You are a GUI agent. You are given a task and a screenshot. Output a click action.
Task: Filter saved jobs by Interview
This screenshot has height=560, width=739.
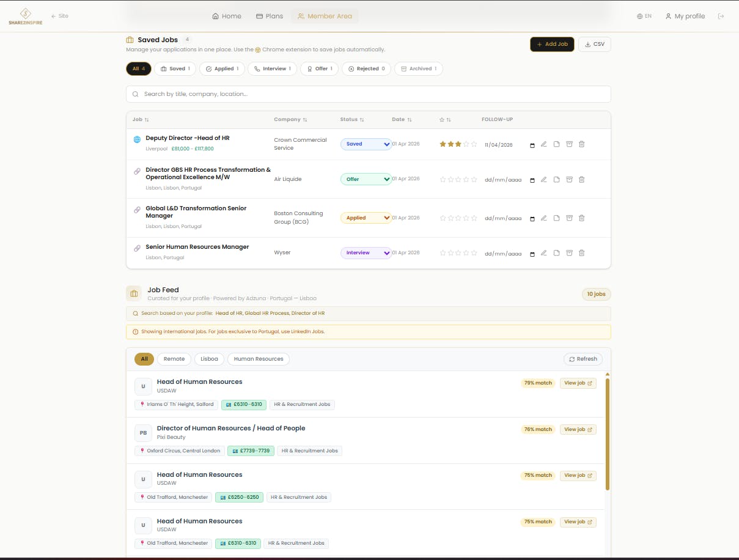[273, 68]
